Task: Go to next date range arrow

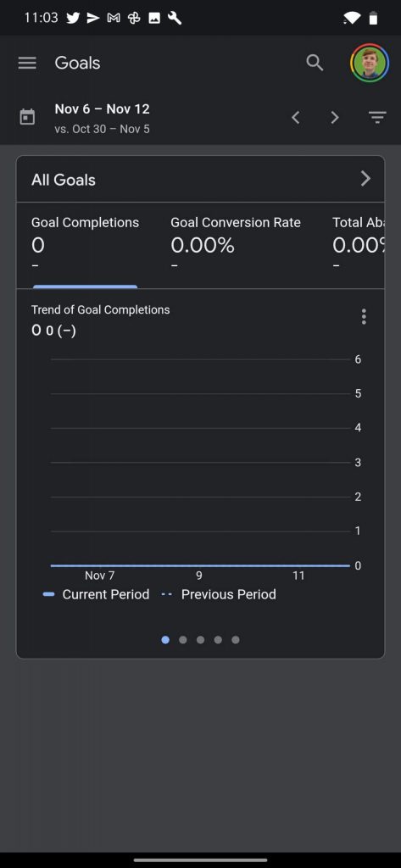Action: (335, 117)
